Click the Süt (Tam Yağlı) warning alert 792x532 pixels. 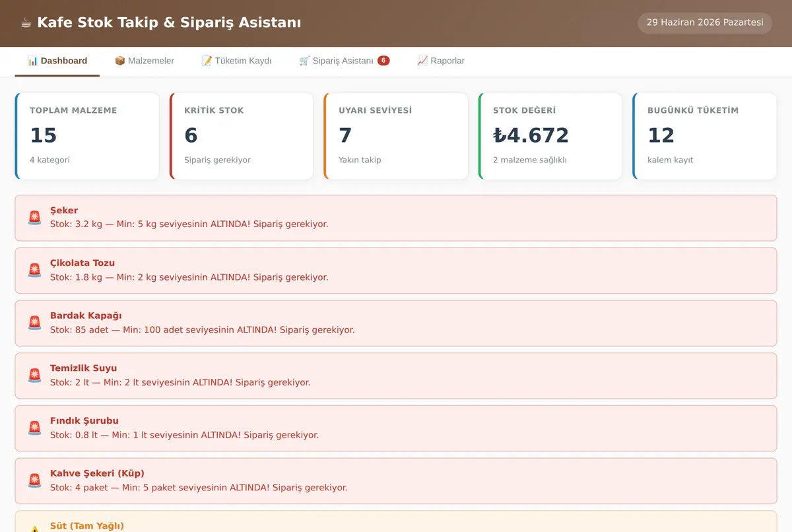[396, 521]
